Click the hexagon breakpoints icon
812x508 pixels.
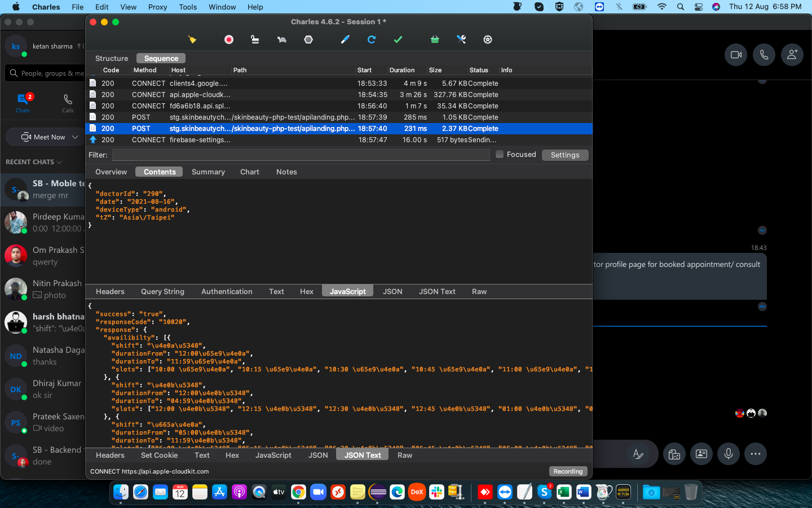tap(308, 40)
